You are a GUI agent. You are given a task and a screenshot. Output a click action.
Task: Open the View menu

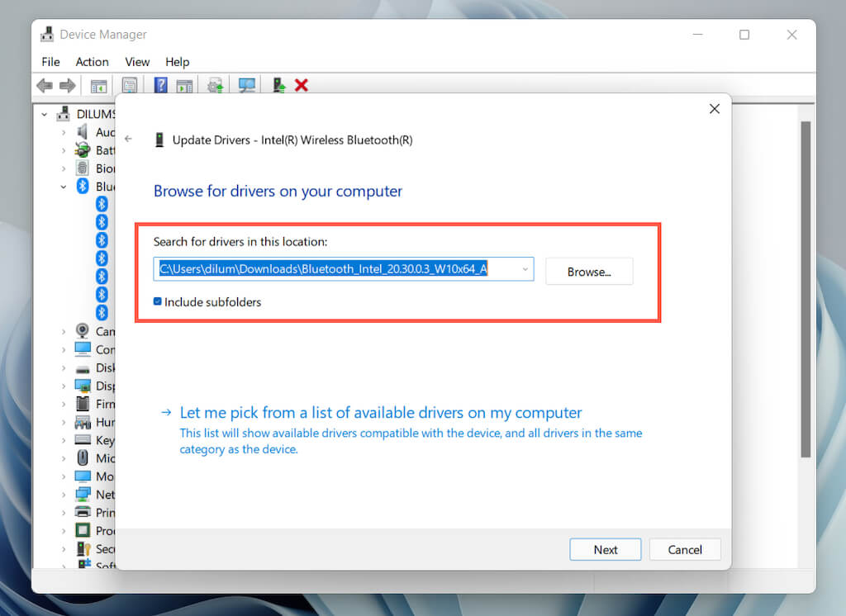(137, 62)
